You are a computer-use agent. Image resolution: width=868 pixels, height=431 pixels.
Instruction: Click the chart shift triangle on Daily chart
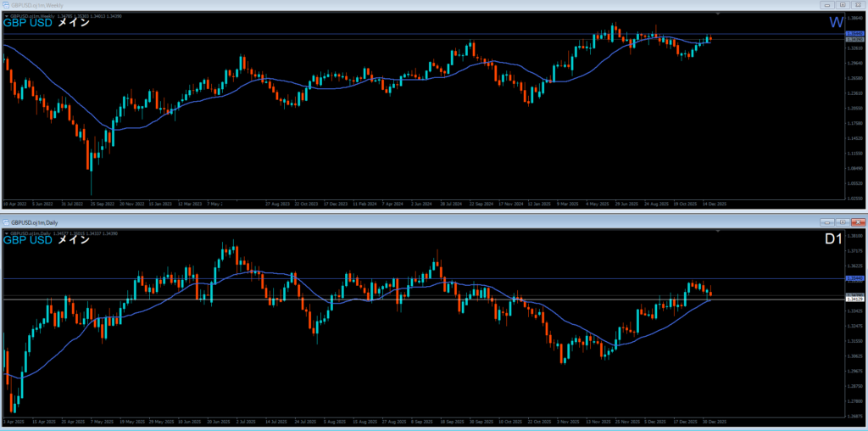tap(719, 230)
